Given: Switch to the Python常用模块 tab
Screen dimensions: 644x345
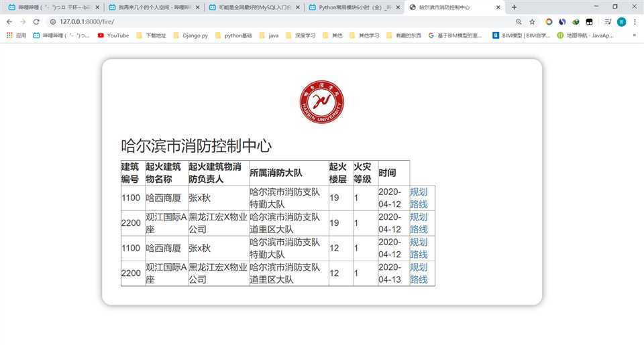Looking at the screenshot, I should pos(354,7).
